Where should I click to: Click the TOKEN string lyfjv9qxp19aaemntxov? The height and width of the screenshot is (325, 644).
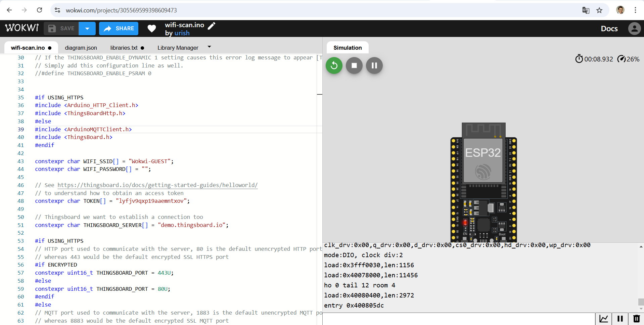pyautogui.click(x=151, y=201)
